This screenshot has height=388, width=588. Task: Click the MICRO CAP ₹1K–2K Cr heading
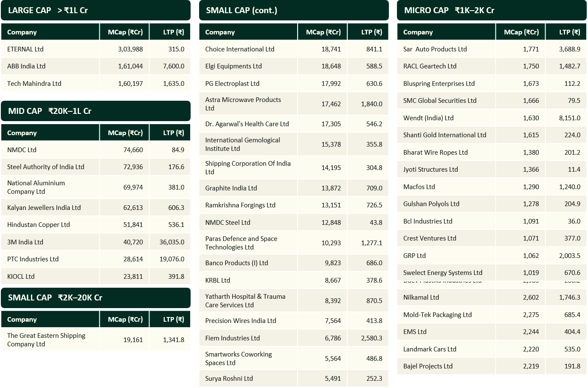tap(492, 10)
